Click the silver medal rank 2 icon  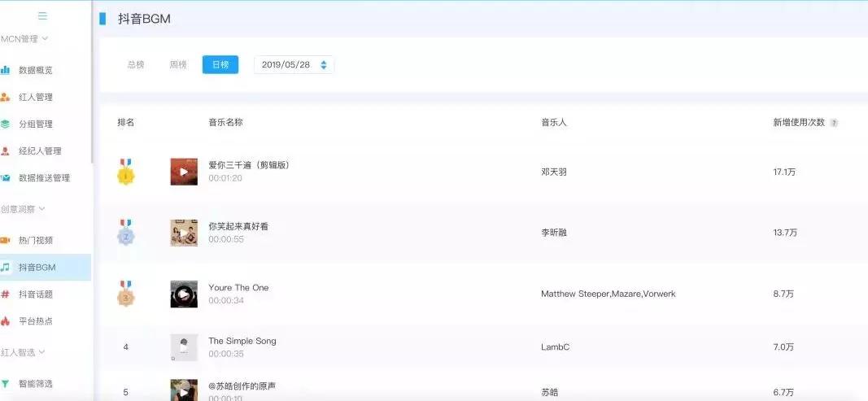pos(125,233)
